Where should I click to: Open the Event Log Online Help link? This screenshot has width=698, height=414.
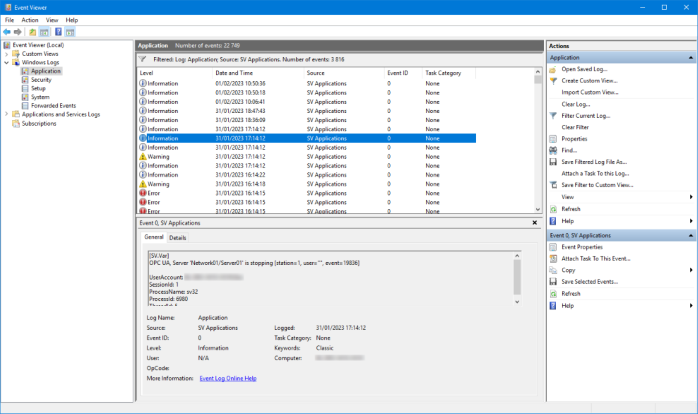[228, 378]
